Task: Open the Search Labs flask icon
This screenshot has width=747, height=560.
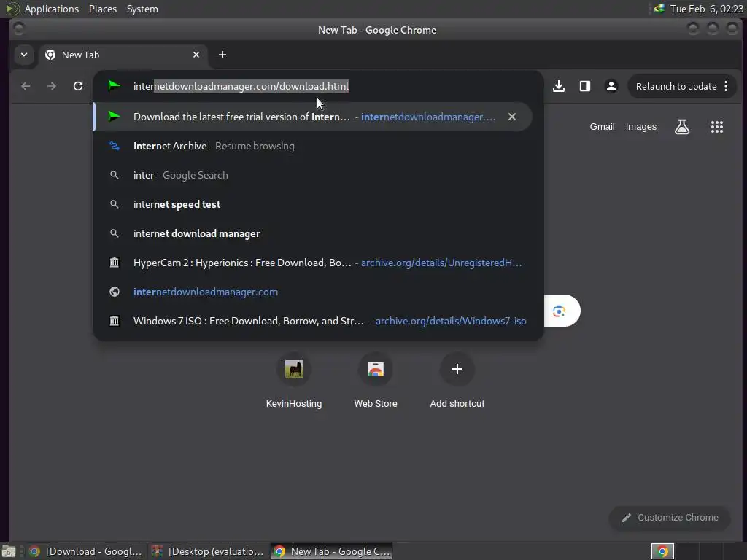Action: point(682,127)
